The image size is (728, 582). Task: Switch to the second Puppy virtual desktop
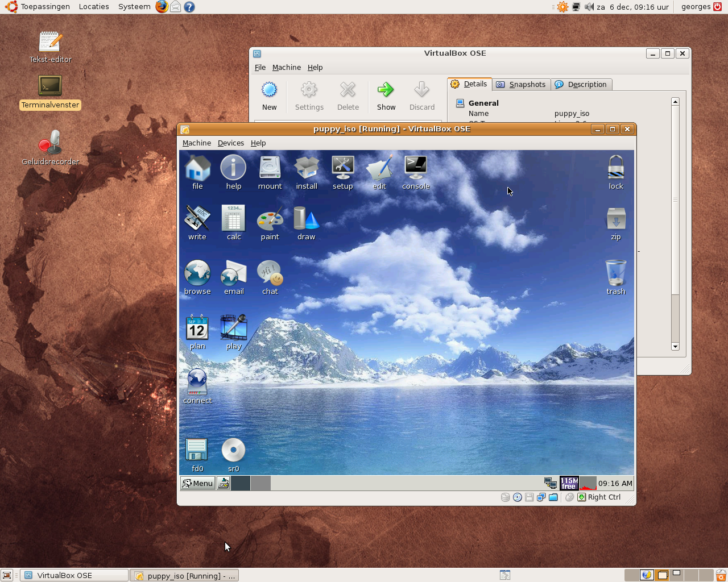click(x=260, y=483)
